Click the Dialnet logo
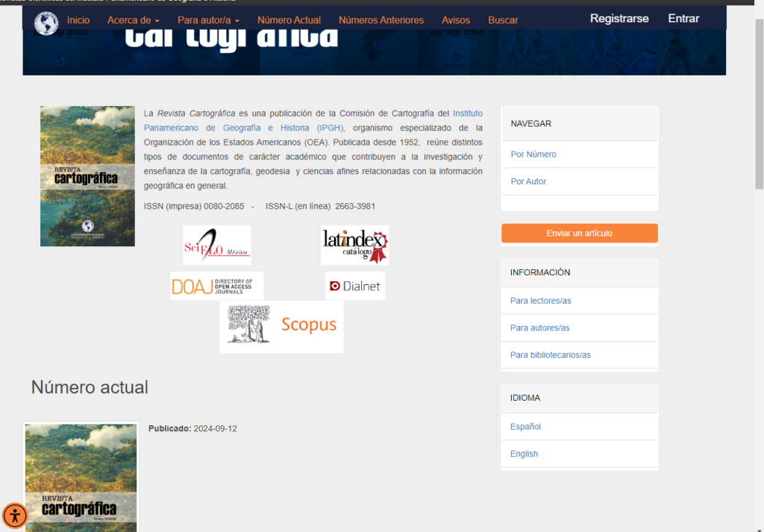The width and height of the screenshot is (764, 532). [x=355, y=286]
